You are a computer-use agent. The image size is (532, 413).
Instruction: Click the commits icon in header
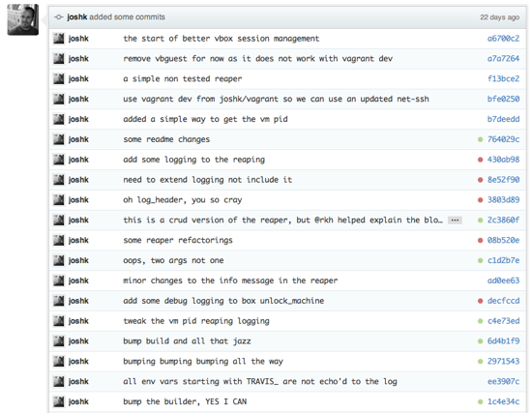(59, 17)
